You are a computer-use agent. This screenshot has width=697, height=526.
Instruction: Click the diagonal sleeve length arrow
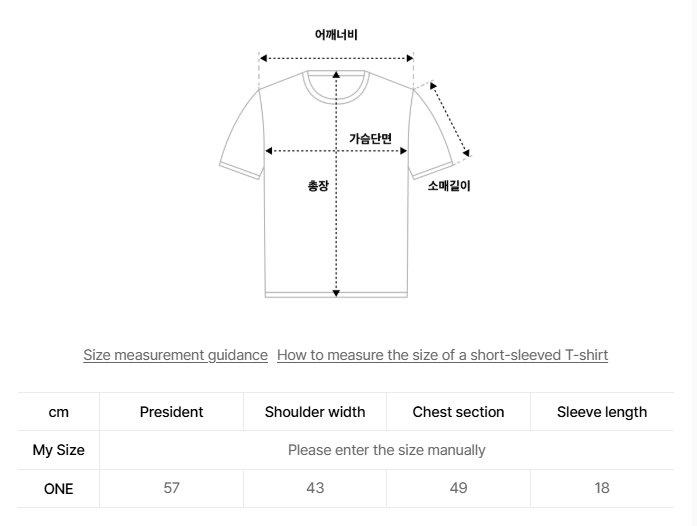449,118
